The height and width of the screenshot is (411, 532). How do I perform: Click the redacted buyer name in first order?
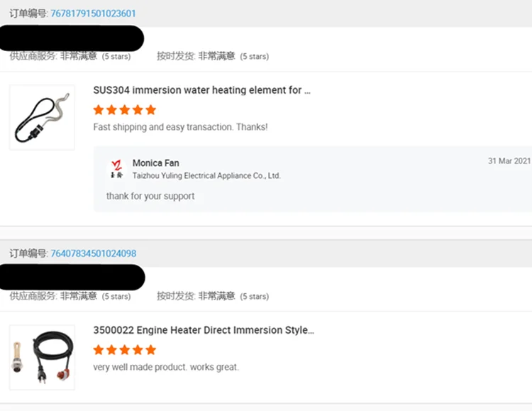point(72,38)
